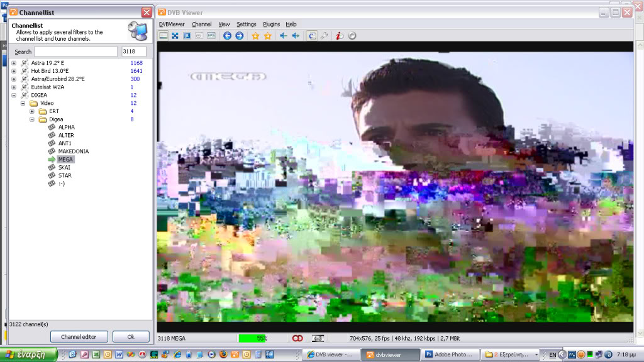Go to next channel with right arrow
Image resolution: width=644 pixels, height=362 pixels.
click(239, 36)
